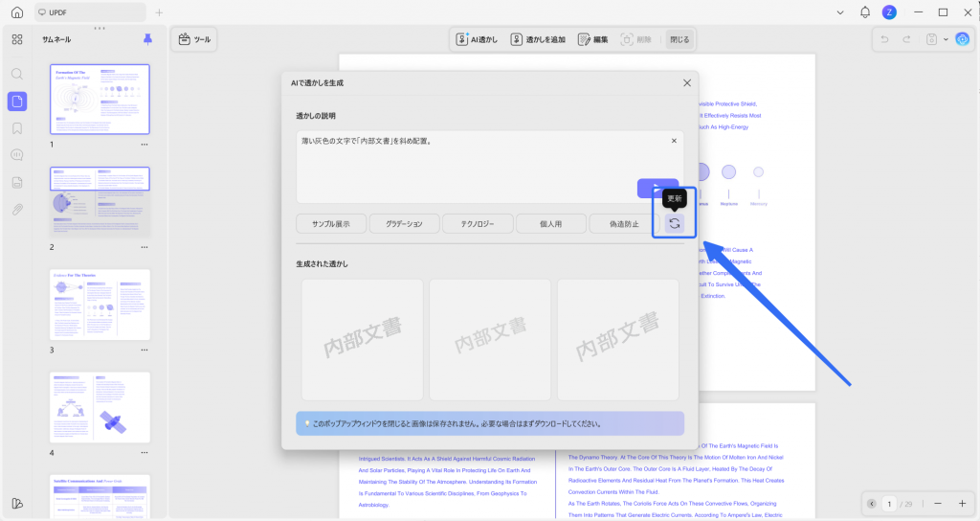The width and height of the screenshot is (980, 521).
Task: Open page 4 thumbnail
Action: click(100, 407)
